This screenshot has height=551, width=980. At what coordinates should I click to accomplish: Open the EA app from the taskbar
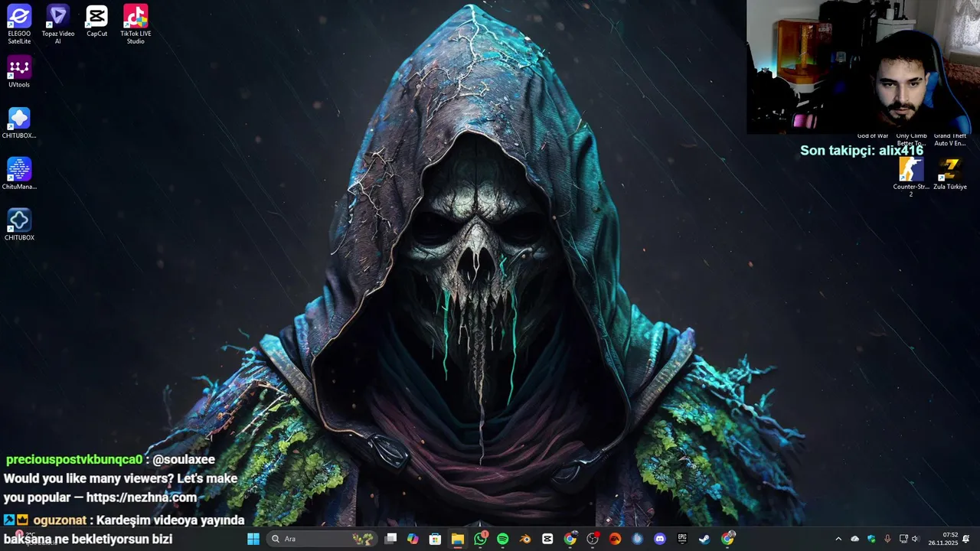point(615,539)
